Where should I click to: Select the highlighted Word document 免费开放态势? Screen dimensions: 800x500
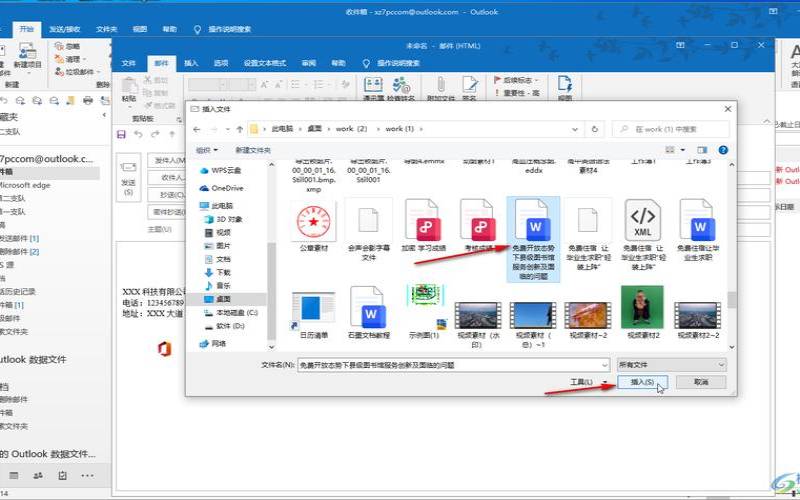point(533,239)
